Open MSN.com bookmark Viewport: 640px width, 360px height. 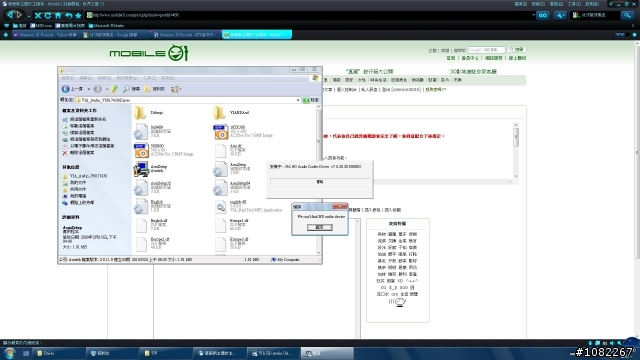click(42, 25)
